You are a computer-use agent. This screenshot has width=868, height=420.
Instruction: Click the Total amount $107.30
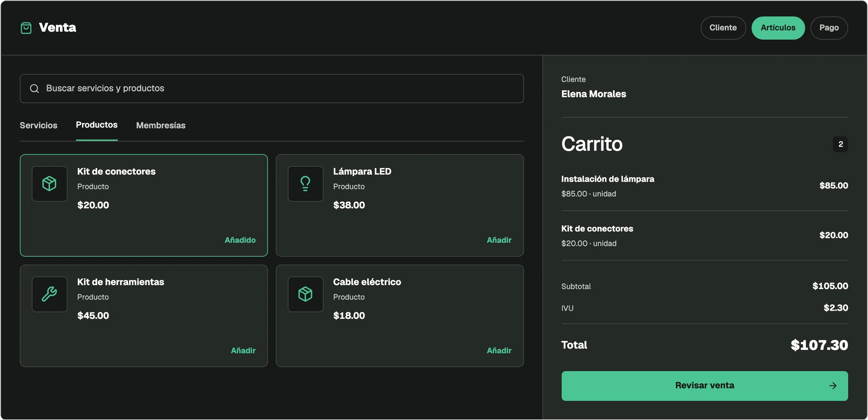pos(819,345)
